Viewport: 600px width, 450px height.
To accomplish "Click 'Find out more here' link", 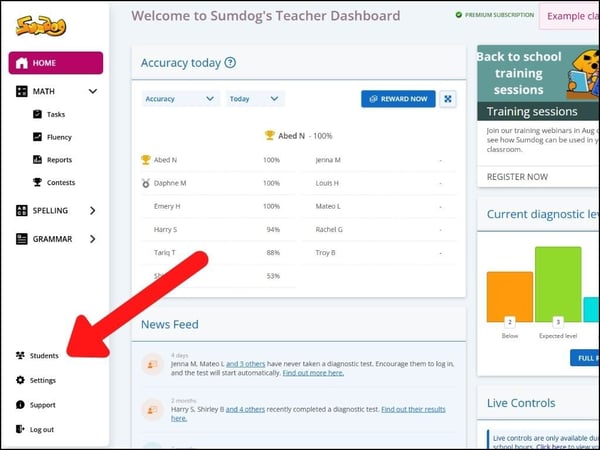I will (313, 373).
